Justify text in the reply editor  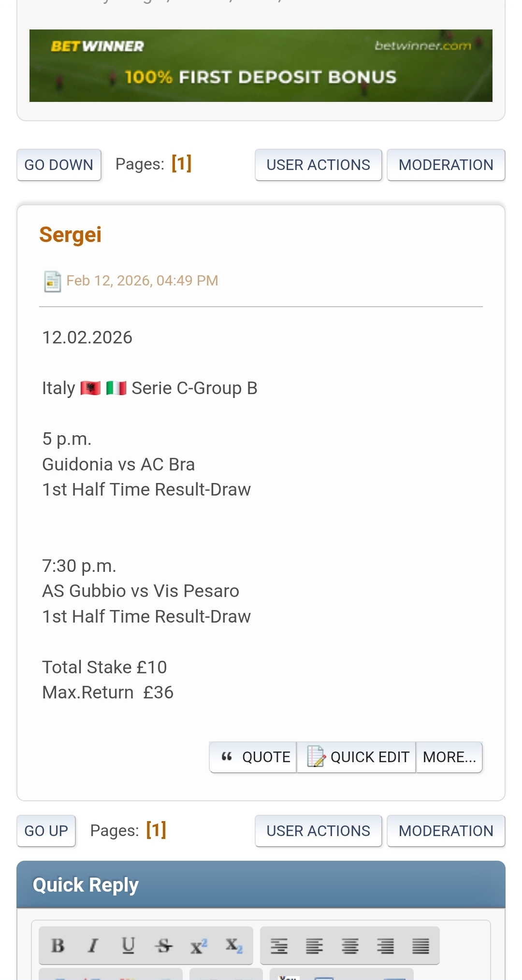tap(420, 946)
